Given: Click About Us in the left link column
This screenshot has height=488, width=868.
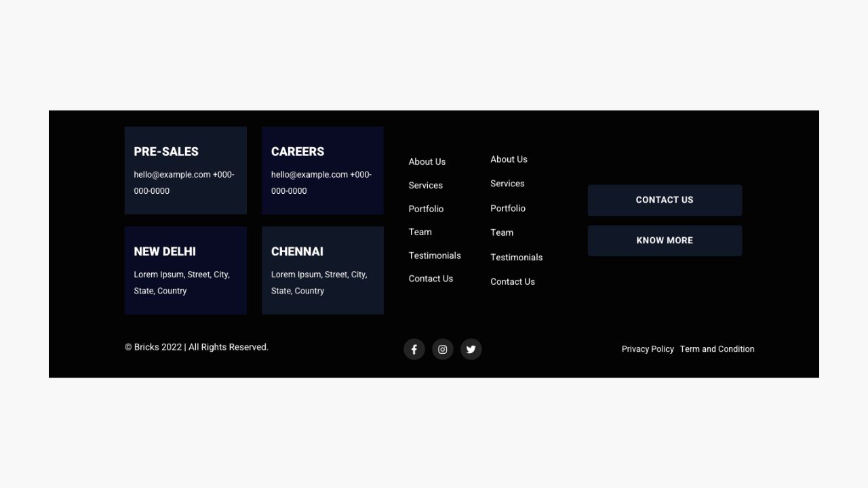Looking at the screenshot, I should point(427,162).
